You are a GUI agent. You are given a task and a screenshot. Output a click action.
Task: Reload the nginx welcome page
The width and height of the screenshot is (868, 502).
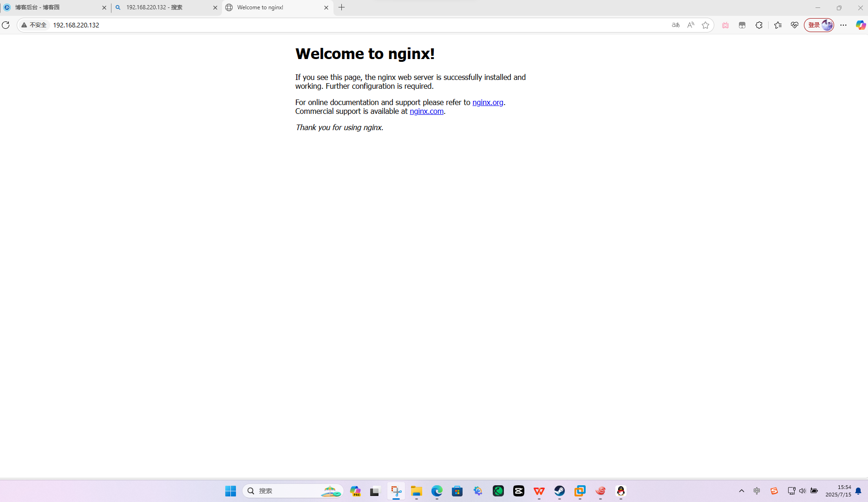click(6, 25)
